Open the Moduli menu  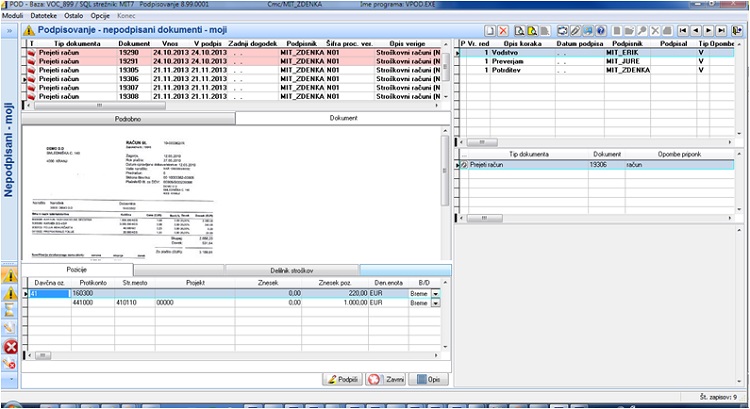click(x=12, y=16)
